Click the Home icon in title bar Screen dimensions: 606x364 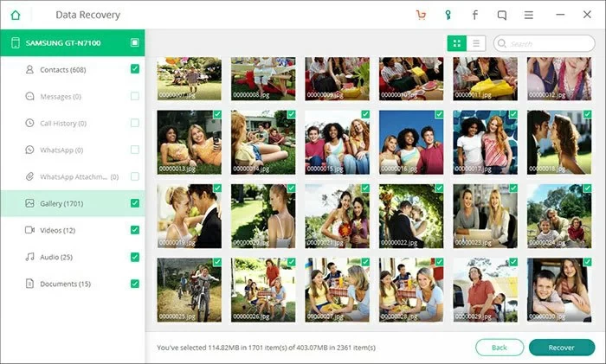tap(15, 15)
